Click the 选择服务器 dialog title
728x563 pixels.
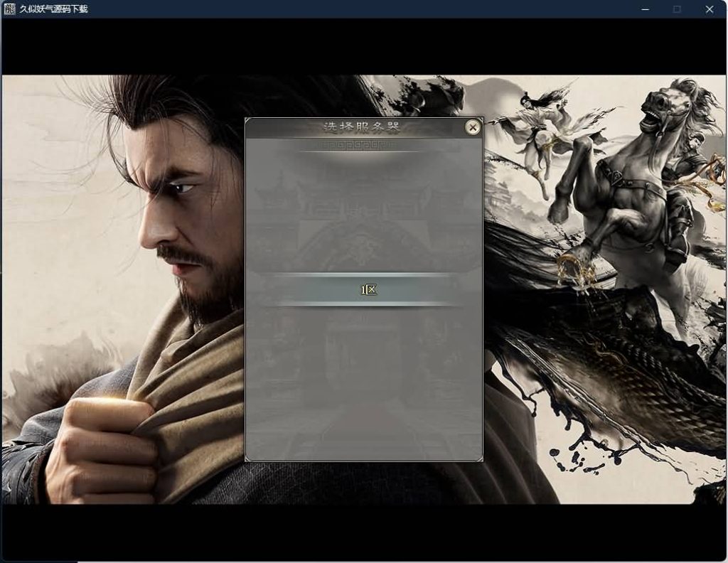click(362, 127)
